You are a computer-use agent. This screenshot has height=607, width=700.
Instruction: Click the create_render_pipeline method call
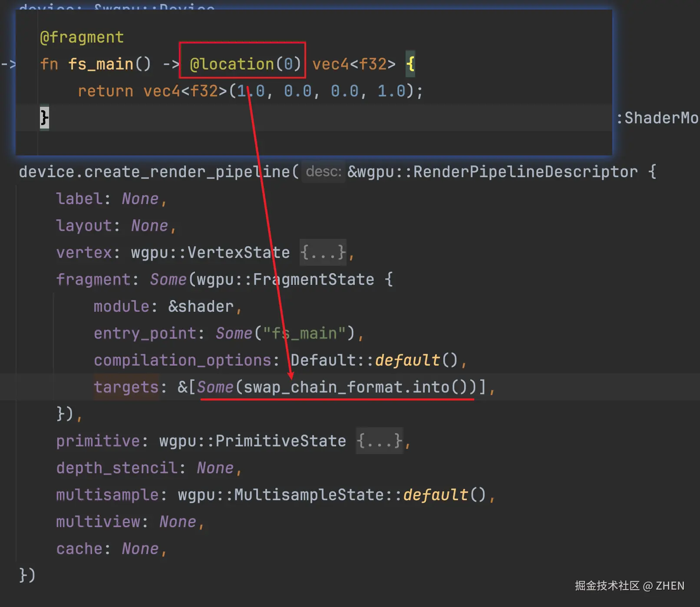[187, 172]
